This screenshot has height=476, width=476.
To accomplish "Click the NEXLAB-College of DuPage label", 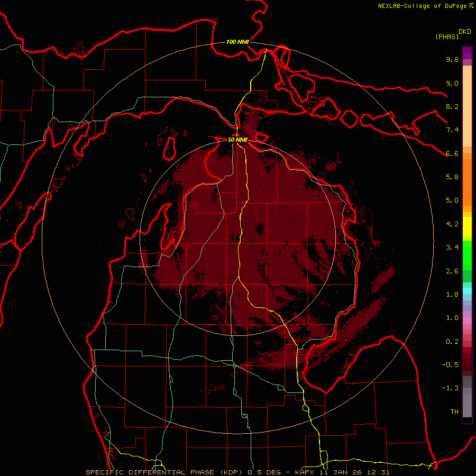I will (422, 6).
